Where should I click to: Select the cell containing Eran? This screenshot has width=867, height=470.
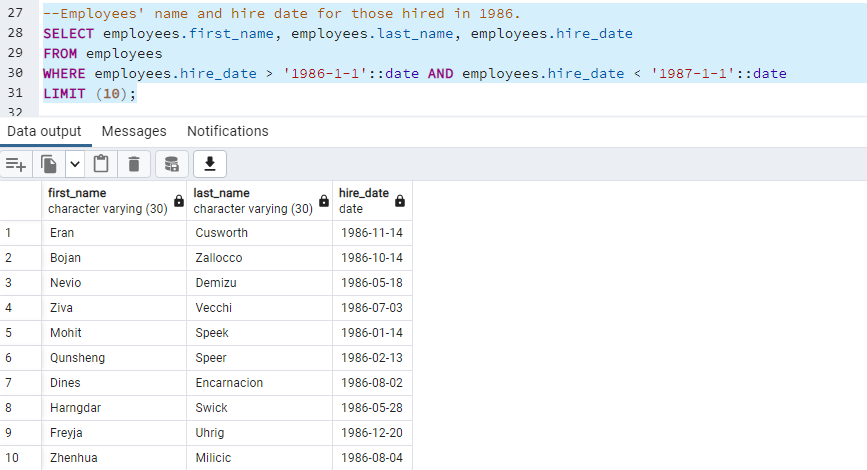coord(114,233)
